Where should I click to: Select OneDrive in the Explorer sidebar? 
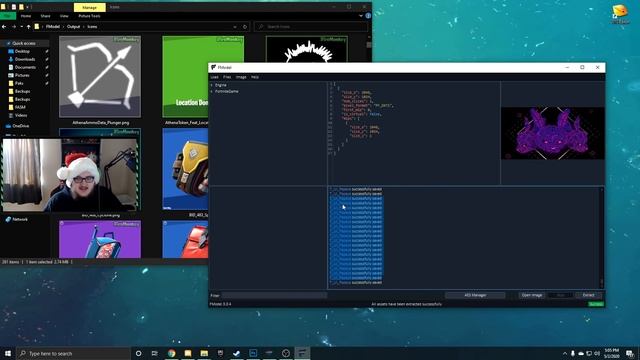pos(20,126)
